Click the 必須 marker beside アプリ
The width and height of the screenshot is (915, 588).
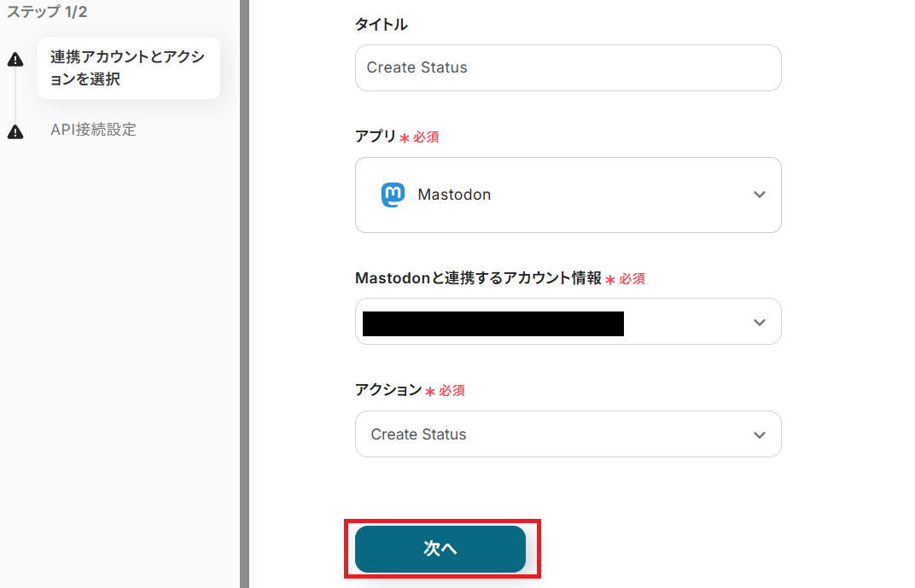click(x=426, y=137)
